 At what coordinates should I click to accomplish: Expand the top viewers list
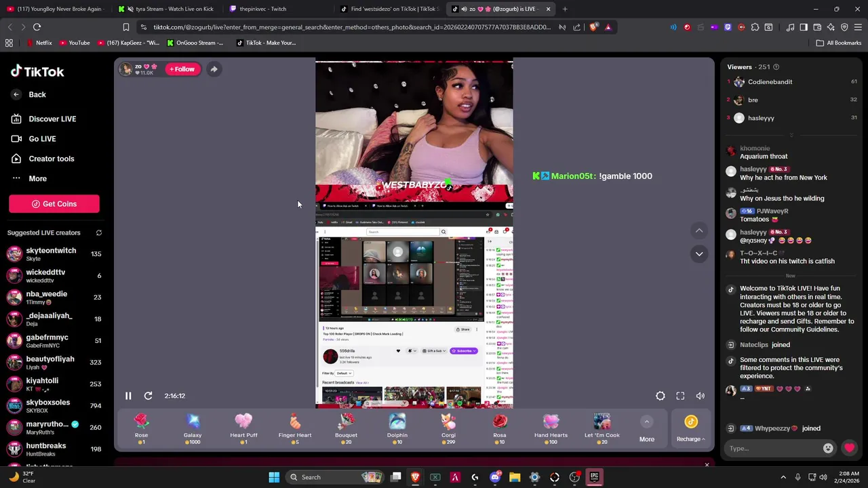tap(791, 136)
